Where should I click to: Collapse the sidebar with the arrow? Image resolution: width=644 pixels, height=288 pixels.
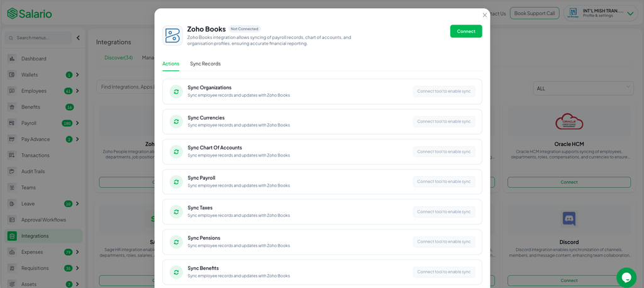[78, 38]
